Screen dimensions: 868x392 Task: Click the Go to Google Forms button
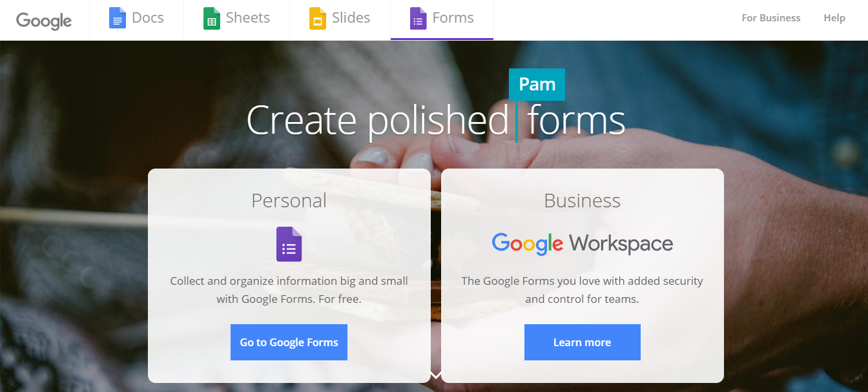coord(289,342)
